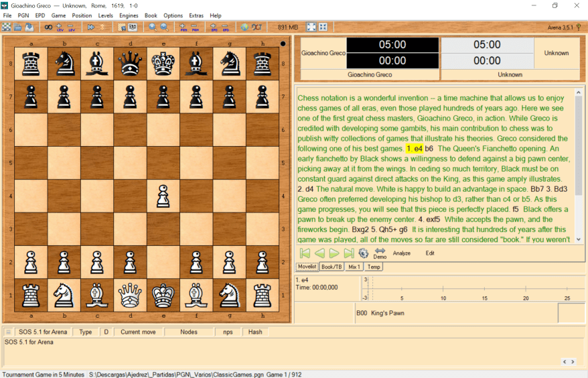Click the white pawn on e4
Screen dimensions: 588x378
[163, 196]
